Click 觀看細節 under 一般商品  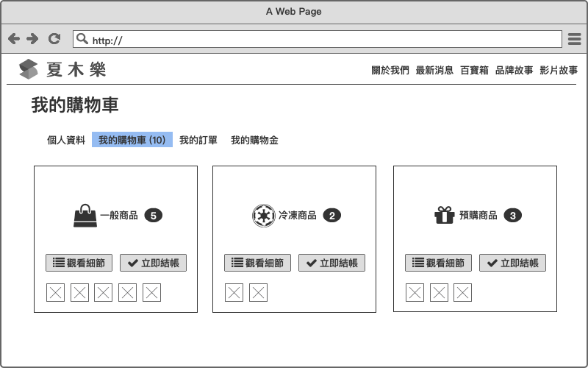click(x=79, y=263)
